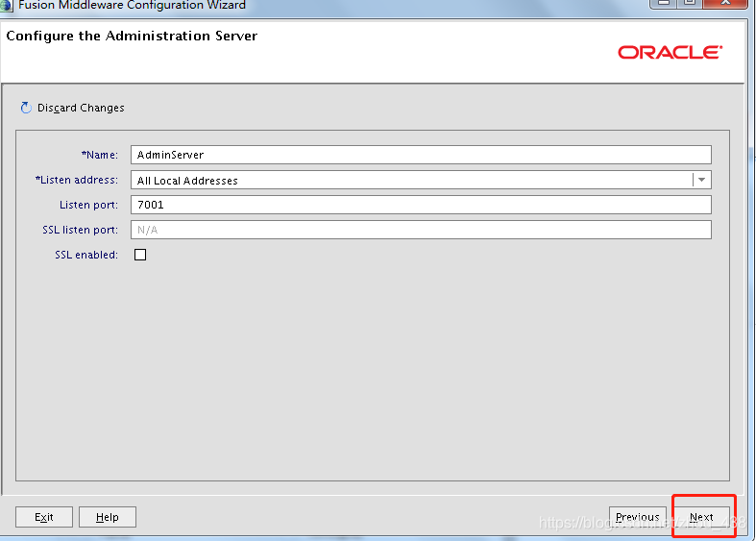Click the "SSL listen port:" label

tap(80, 230)
